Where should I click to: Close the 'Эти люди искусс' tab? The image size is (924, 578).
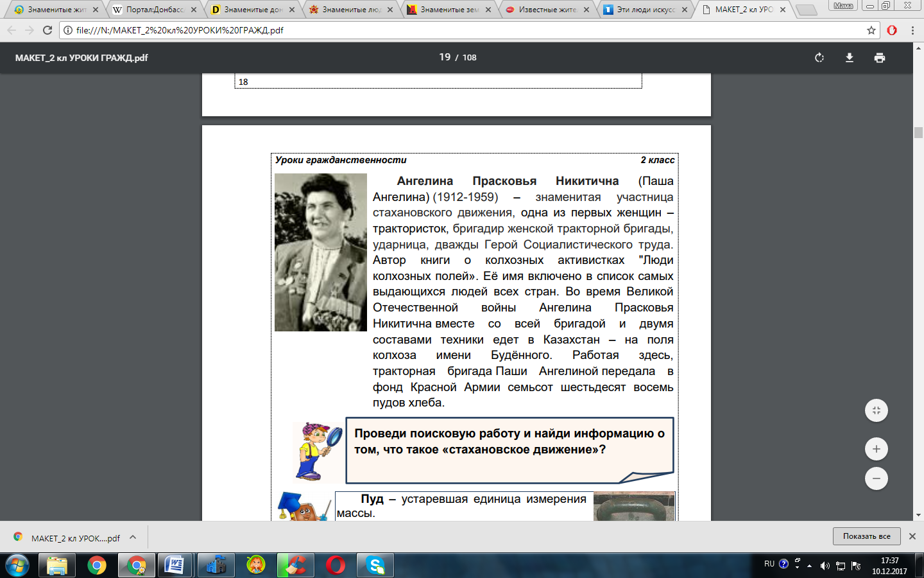click(x=685, y=10)
